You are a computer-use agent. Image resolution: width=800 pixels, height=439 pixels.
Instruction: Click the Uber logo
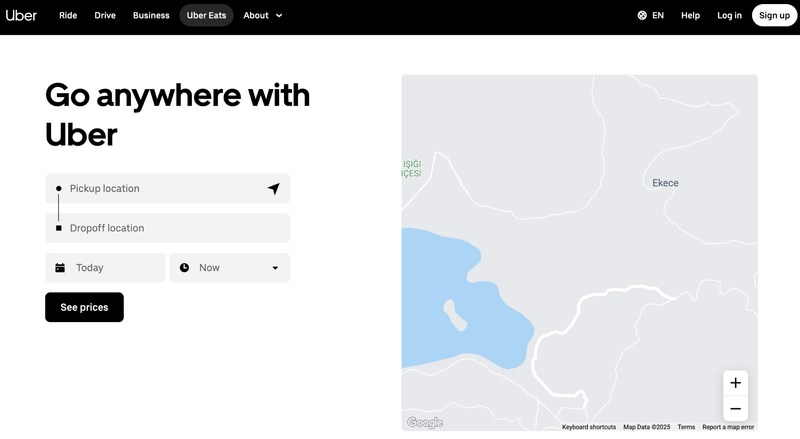coord(21,15)
